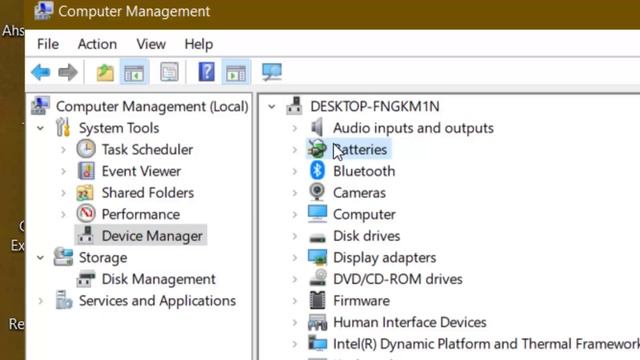This screenshot has height=360, width=640.
Task: Click the DVD/CD-ROM drives icon
Action: 318,278
